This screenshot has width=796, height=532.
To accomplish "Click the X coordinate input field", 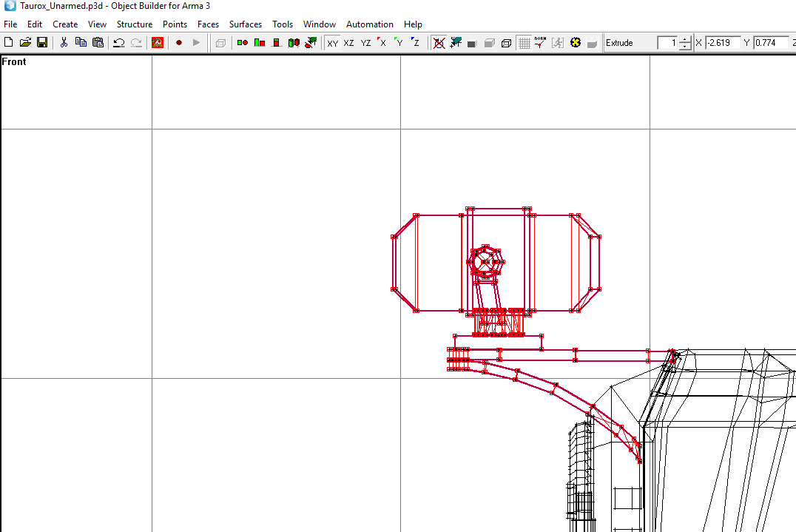I will click(x=722, y=43).
